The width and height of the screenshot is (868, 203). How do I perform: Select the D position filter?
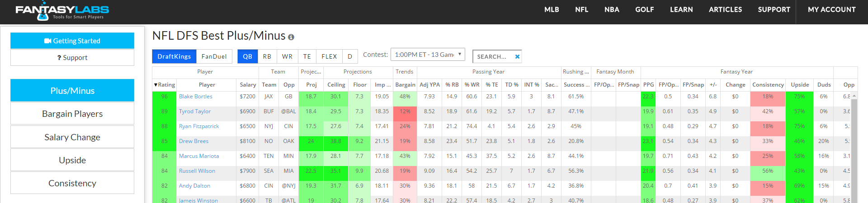point(350,56)
